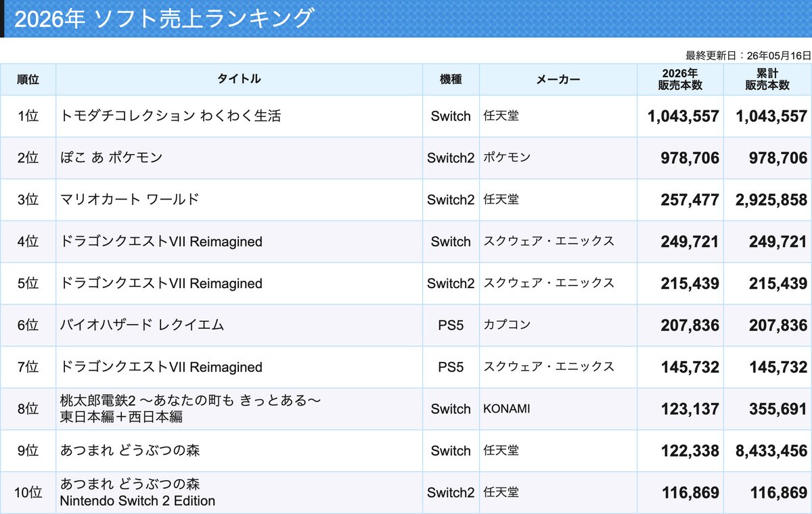Select title バイオハザード レクイエム
The height and width of the screenshot is (514, 812).
coord(142,325)
